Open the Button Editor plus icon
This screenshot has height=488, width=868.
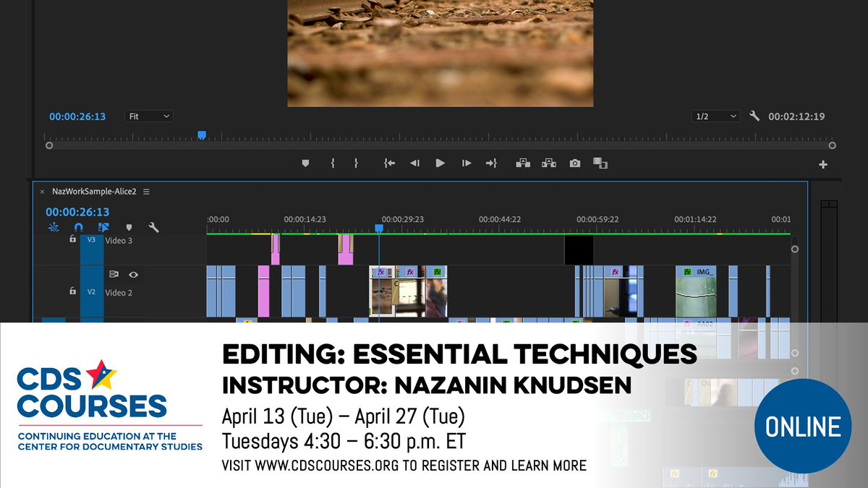tap(822, 165)
